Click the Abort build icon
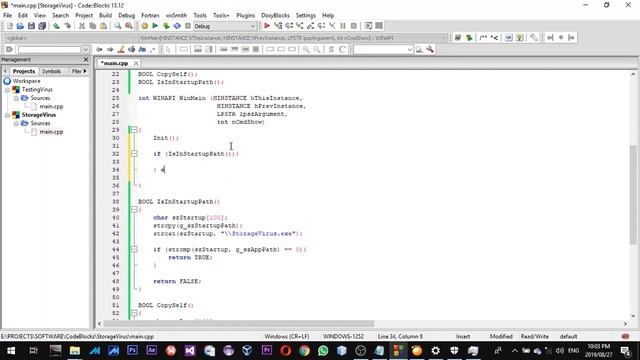 [x=188, y=26]
